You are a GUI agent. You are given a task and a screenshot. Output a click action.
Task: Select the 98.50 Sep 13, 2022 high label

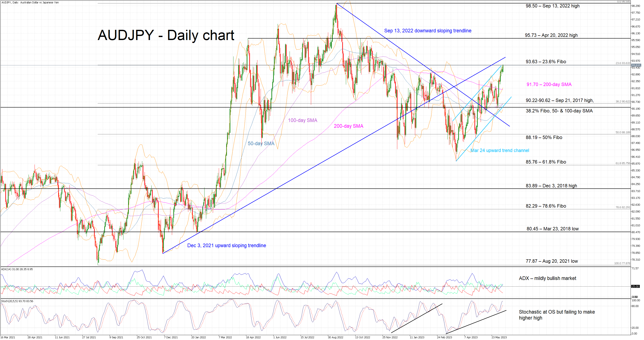click(x=552, y=6)
